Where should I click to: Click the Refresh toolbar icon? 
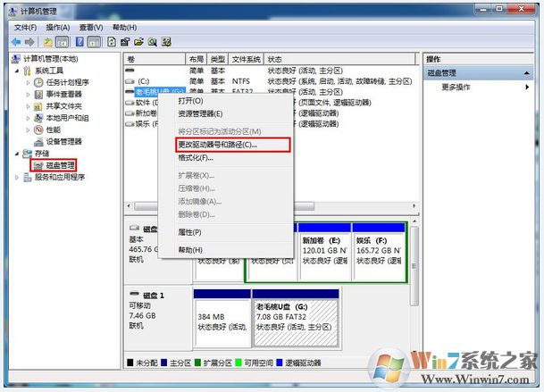pyautogui.click(x=112, y=42)
